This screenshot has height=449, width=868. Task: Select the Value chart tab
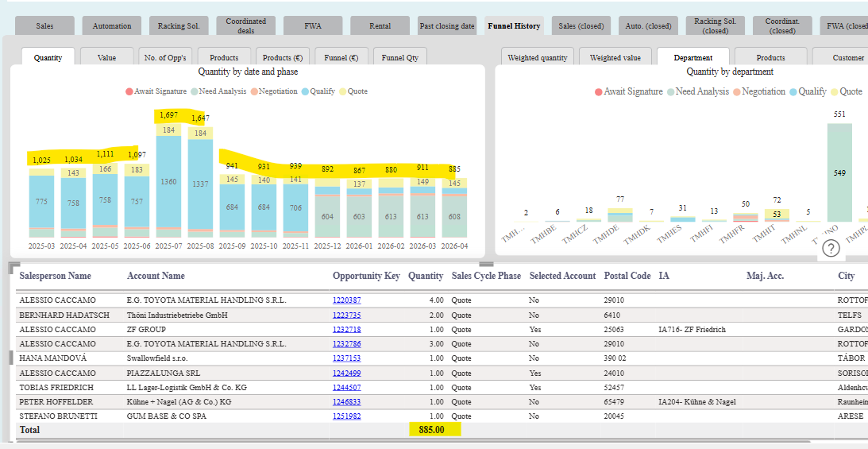point(107,57)
